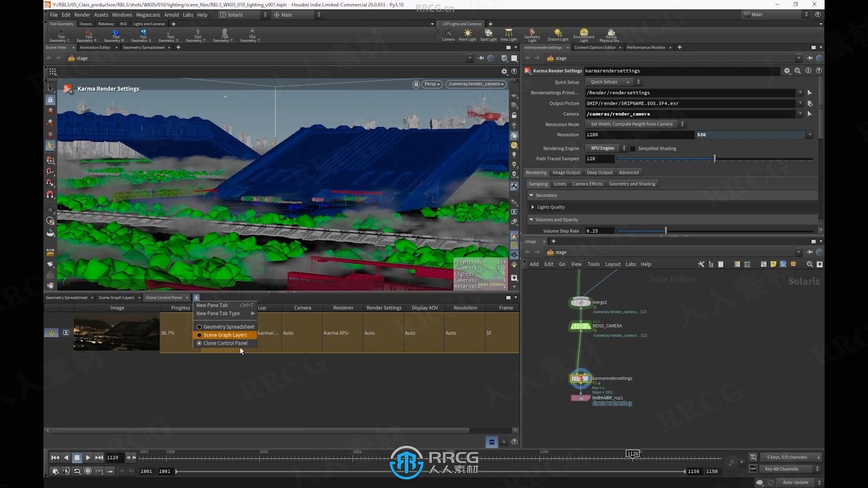Open the /cameras/render_camera viewport camera menu
The width and height of the screenshot is (868, 488).
(x=476, y=84)
